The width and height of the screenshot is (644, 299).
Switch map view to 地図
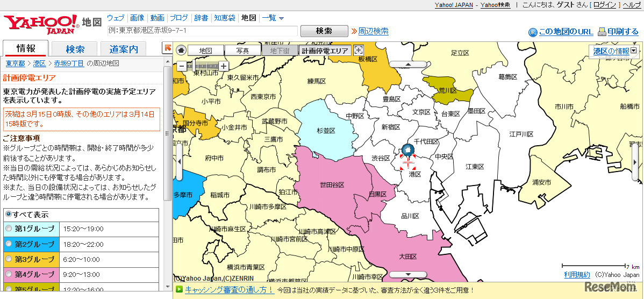tap(206, 51)
